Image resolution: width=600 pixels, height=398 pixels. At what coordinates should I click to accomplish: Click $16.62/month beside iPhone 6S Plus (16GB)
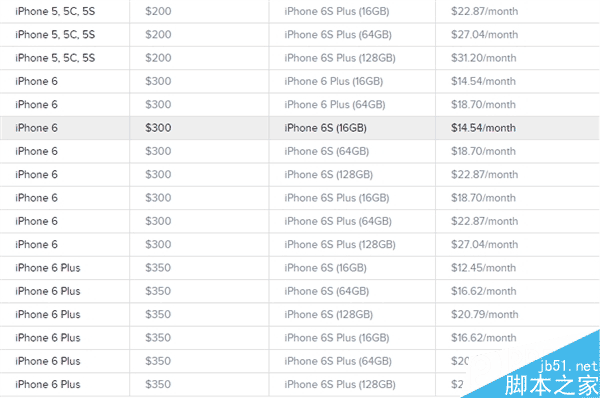click(483, 338)
